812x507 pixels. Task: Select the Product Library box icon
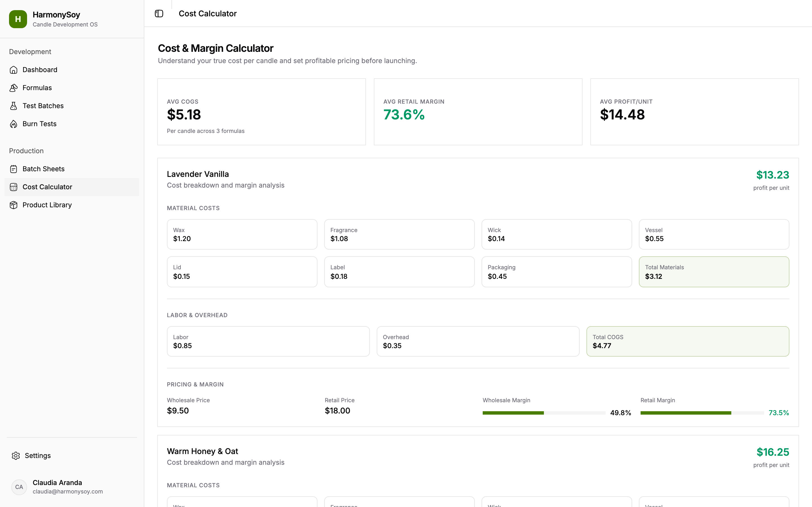14,205
